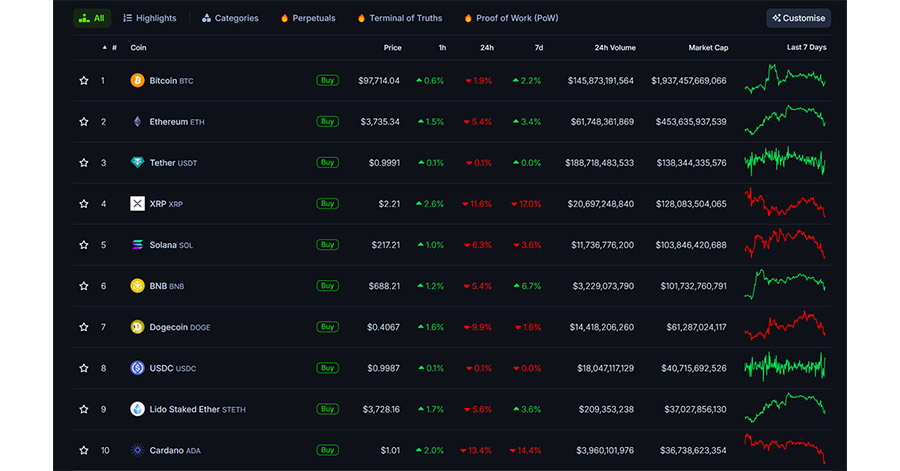
Task: Click Buy for Bitcoin
Action: 327,80
